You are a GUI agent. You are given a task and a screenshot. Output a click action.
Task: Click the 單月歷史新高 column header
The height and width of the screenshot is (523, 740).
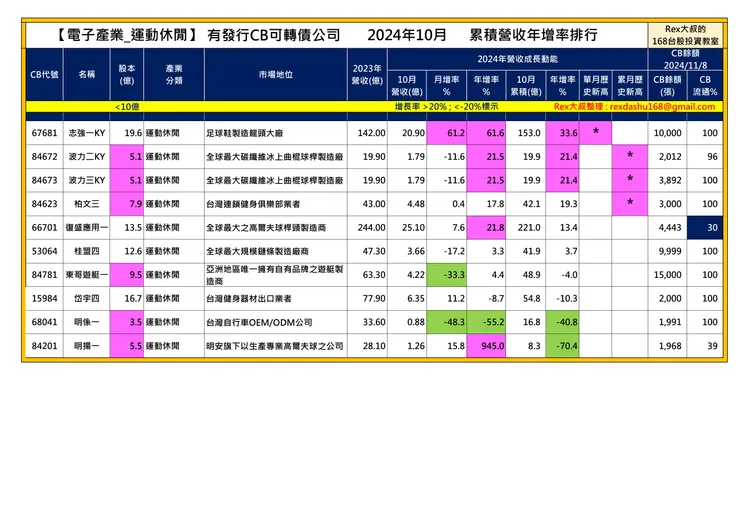coord(596,85)
